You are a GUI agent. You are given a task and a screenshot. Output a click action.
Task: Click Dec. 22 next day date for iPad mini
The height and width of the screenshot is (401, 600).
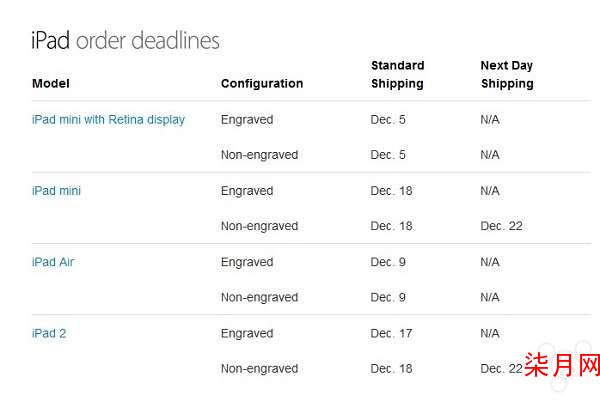(x=501, y=226)
